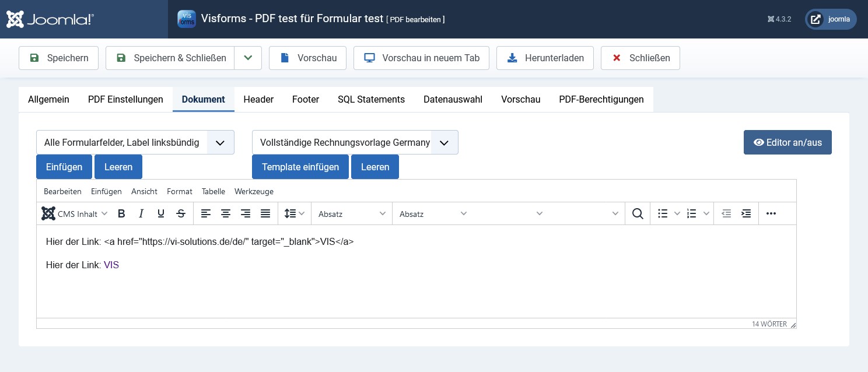The width and height of the screenshot is (868, 372).
Task: Apply strikethrough formatting
Action: (181, 214)
